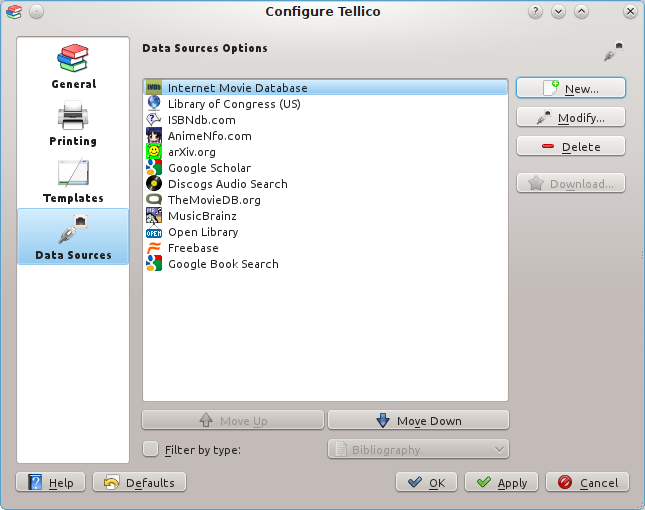Image resolution: width=645 pixels, height=510 pixels.
Task: Move the selected source down
Action: pyautogui.click(x=418, y=421)
